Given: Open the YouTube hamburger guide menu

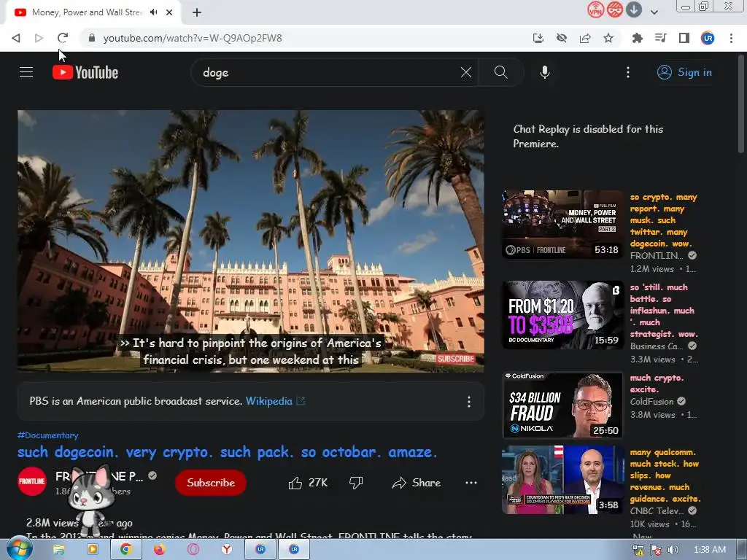Looking at the screenshot, I should click(26, 72).
